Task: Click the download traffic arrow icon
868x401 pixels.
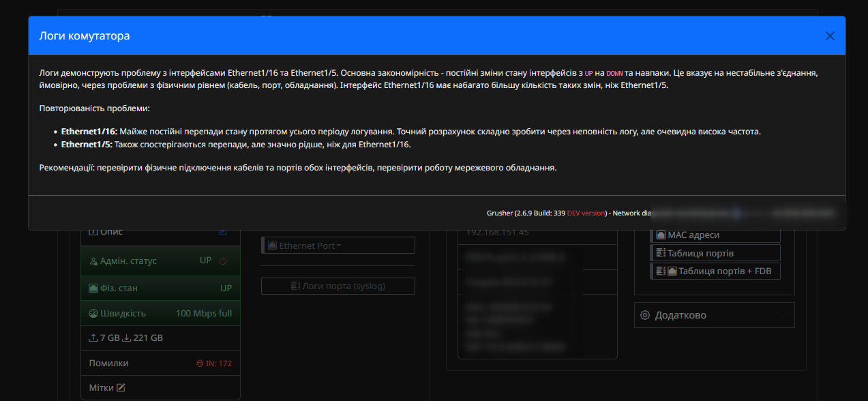Action: [126, 338]
